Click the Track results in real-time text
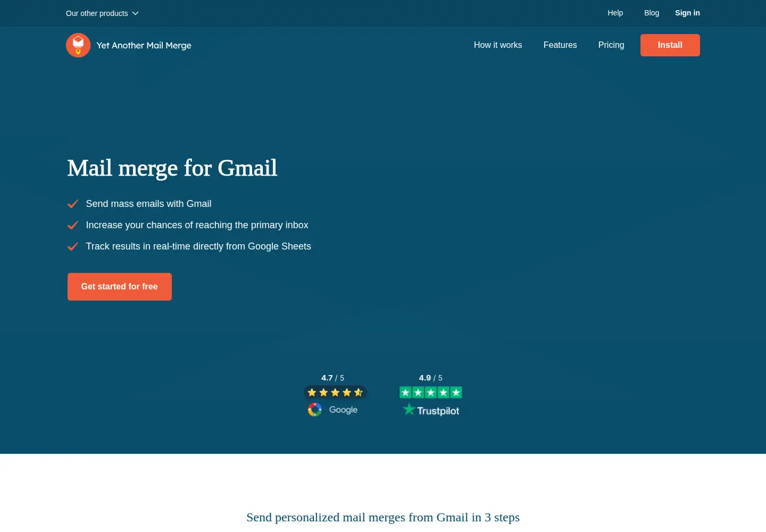The width and height of the screenshot is (766, 532). (x=198, y=246)
